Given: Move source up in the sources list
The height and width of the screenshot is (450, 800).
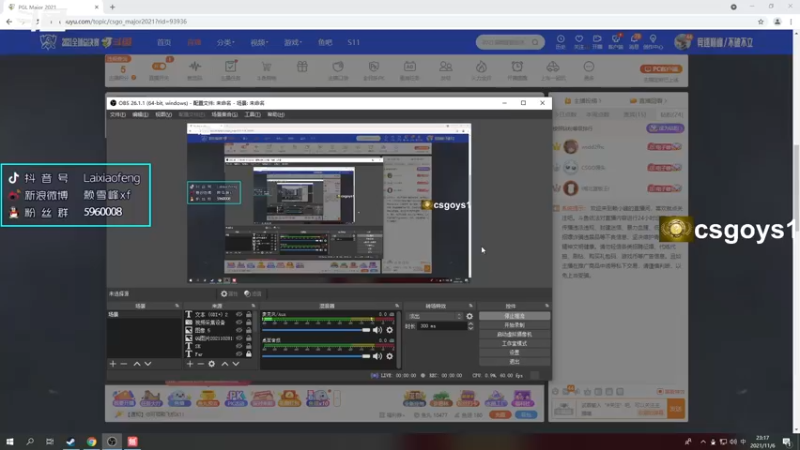Looking at the screenshot, I should coord(224,364).
